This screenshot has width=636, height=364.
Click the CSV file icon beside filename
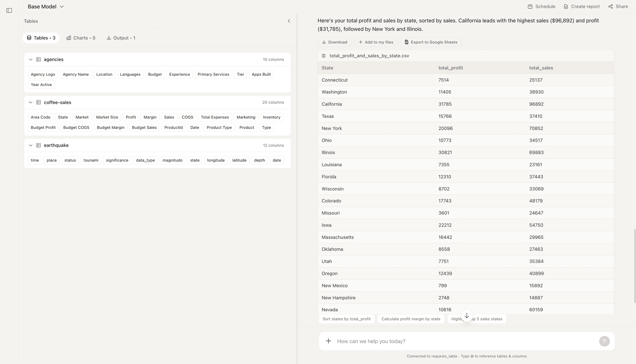(x=324, y=56)
